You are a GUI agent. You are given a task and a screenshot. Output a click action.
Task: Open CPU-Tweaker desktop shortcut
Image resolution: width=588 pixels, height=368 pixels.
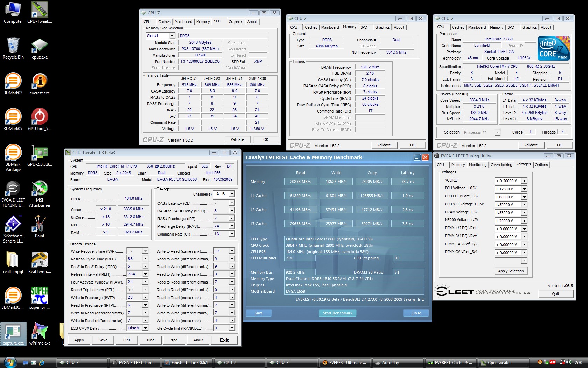[x=40, y=13]
